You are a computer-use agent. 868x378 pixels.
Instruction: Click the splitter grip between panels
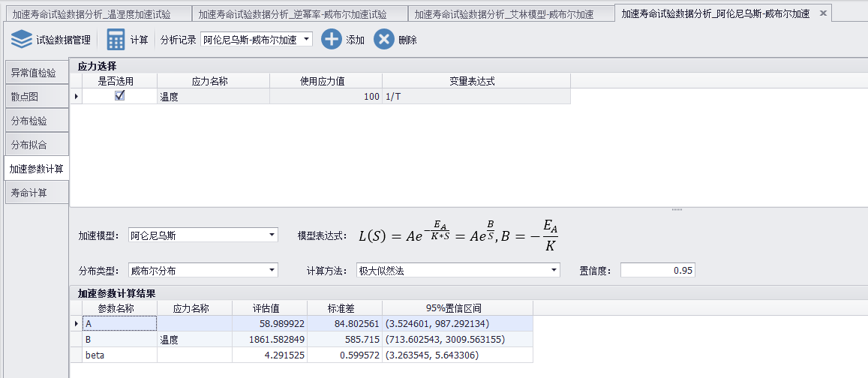pyautogui.click(x=677, y=210)
